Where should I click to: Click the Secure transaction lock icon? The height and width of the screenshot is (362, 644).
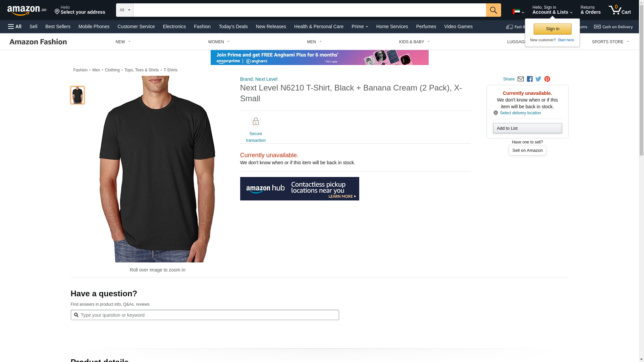point(256,121)
